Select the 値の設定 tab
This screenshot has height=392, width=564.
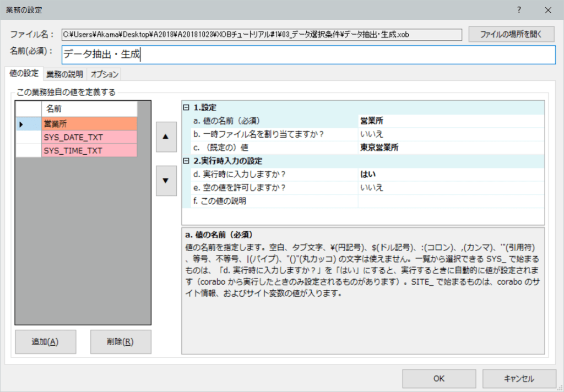(x=24, y=74)
